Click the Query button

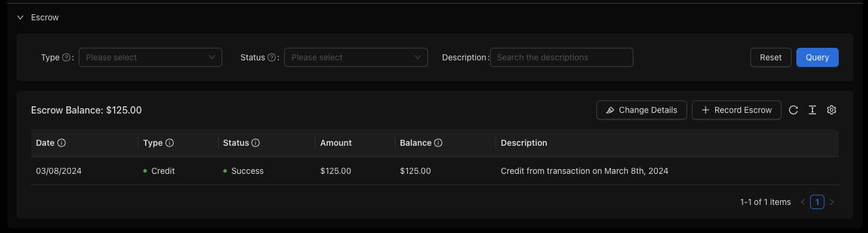[x=817, y=57]
